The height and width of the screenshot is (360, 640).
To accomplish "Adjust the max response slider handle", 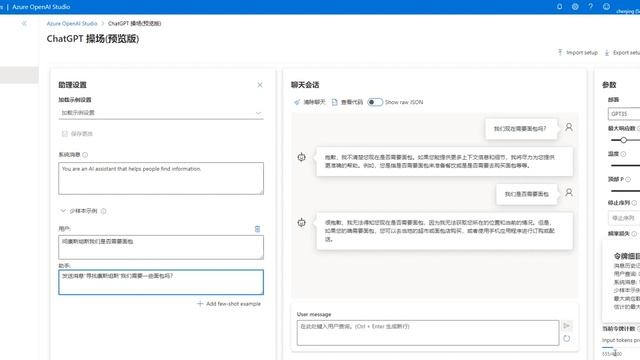I will click(x=623, y=140).
